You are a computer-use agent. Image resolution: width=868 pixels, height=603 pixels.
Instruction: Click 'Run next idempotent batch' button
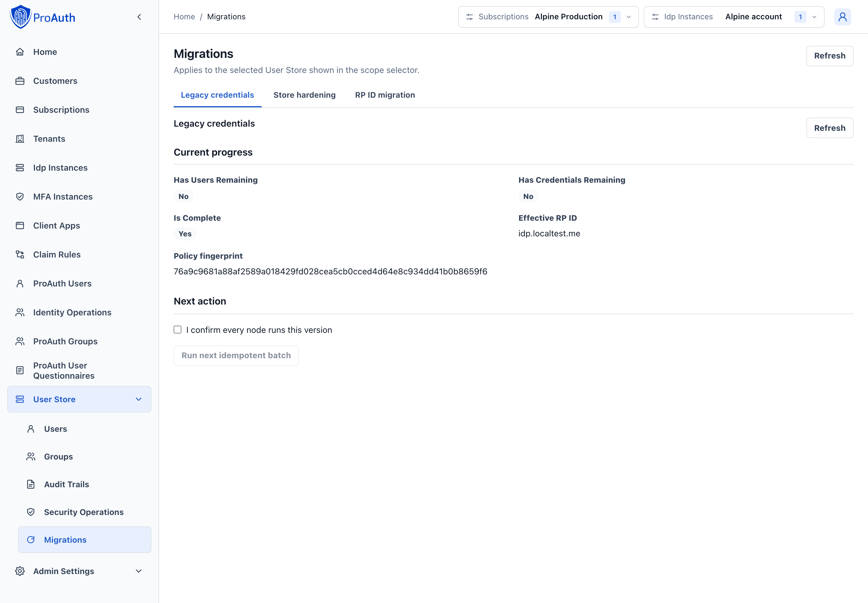(x=236, y=355)
